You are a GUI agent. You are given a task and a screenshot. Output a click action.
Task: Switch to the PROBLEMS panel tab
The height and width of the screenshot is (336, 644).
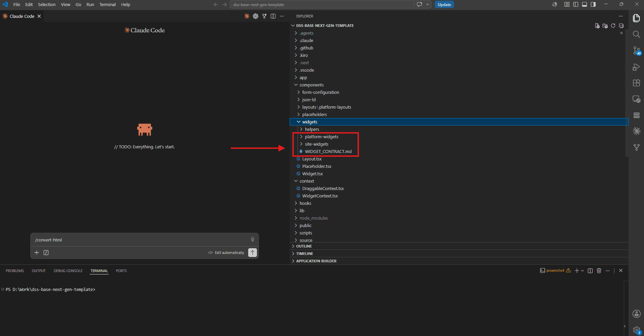coord(15,271)
